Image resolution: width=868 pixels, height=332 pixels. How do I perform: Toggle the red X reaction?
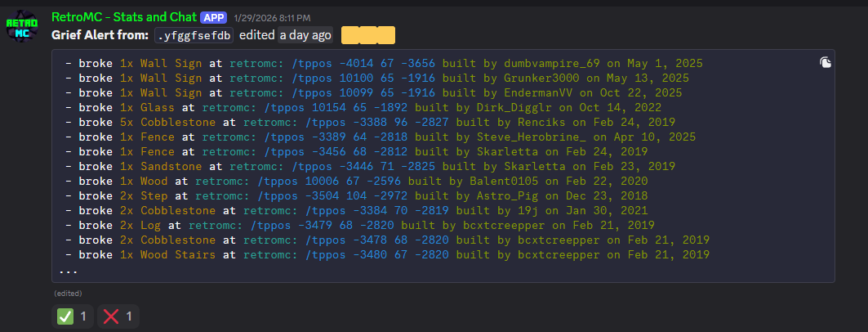[x=119, y=316]
